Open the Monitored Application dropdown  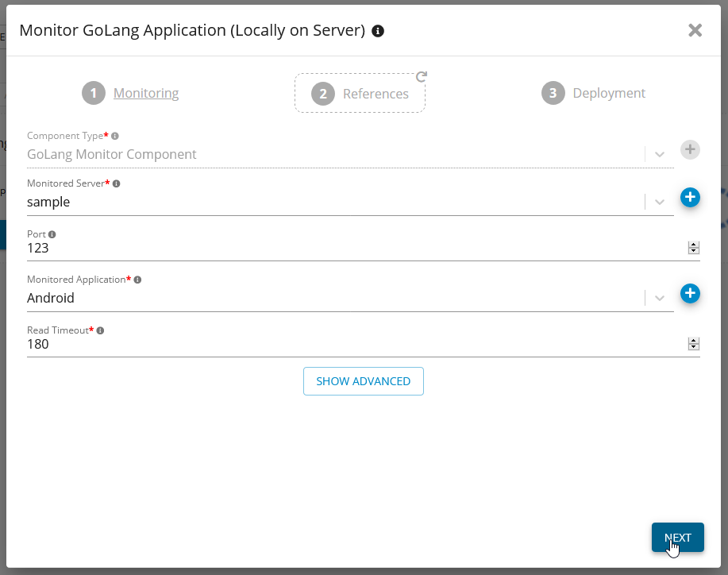(660, 299)
